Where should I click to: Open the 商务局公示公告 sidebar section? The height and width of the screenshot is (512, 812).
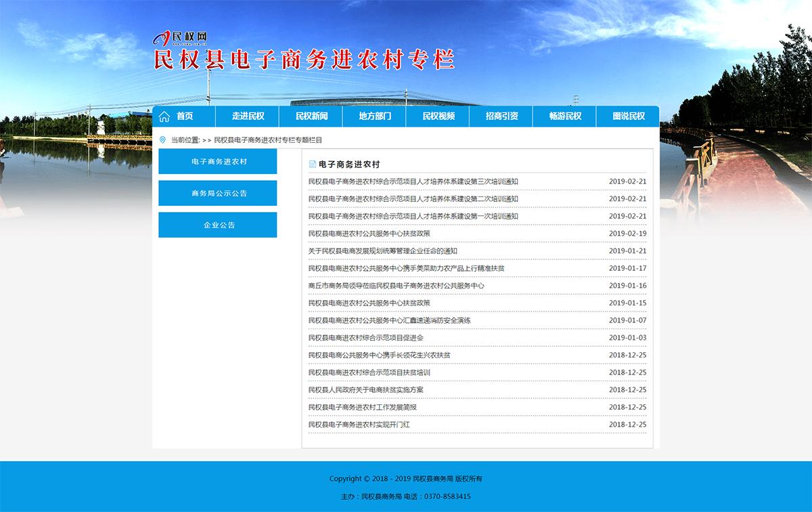[x=217, y=193]
